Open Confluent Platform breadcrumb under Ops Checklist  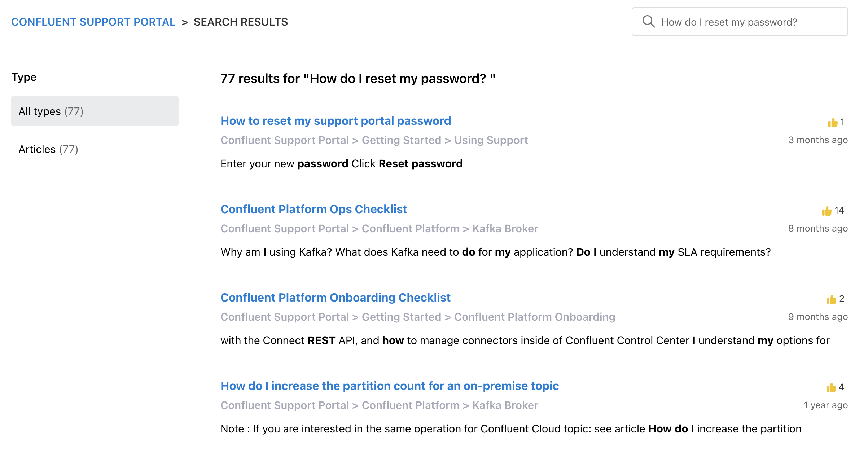coord(411,228)
